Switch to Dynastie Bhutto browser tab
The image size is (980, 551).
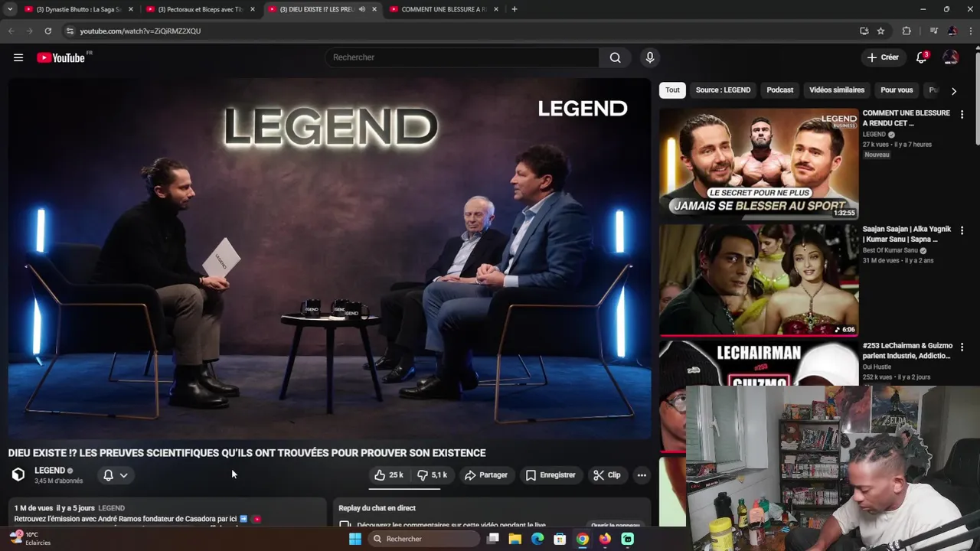tap(78, 9)
